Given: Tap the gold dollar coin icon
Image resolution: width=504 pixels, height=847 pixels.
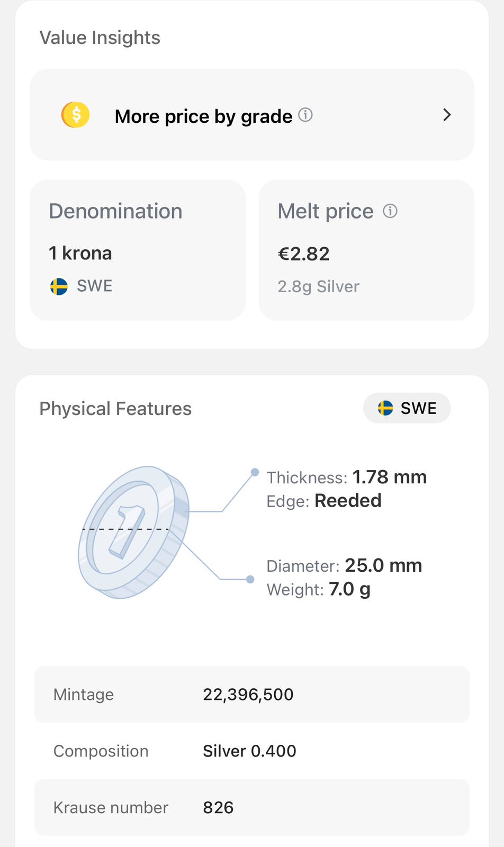Looking at the screenshot, I should point(76,115).
